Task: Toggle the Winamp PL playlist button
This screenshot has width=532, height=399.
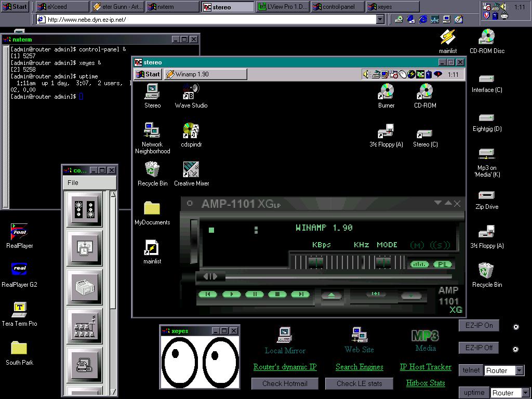Action: click(443, 264)
